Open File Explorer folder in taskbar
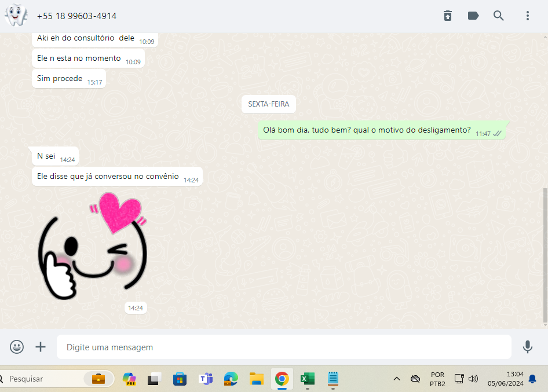Screen dimensions: 548x392 [x=257, y=379]
